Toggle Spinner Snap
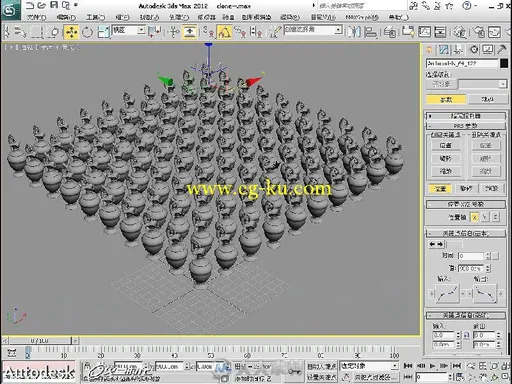Viewport: 512px width, 384px height. click(x=256, y=32)
